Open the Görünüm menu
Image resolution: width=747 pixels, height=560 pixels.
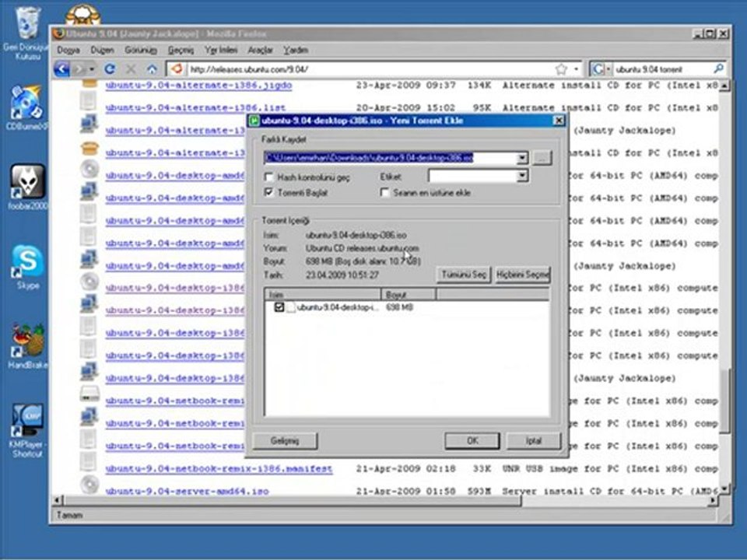(141, 50)
